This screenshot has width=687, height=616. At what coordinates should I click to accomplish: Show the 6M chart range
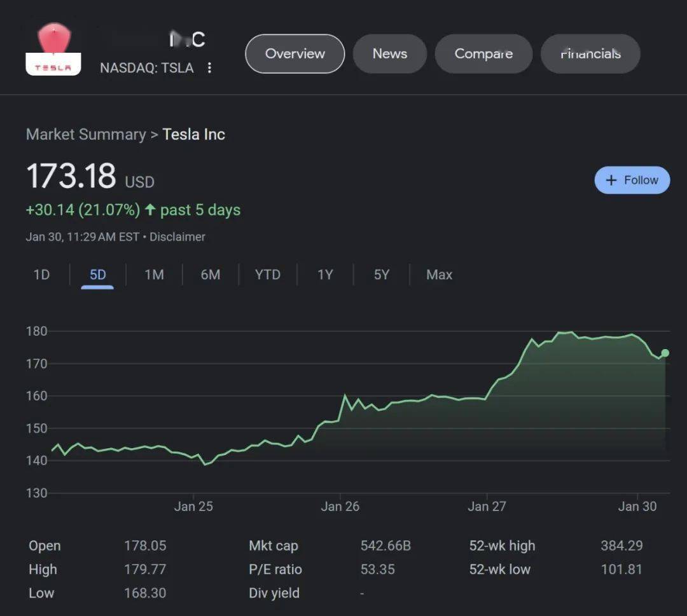pos(210,275)
